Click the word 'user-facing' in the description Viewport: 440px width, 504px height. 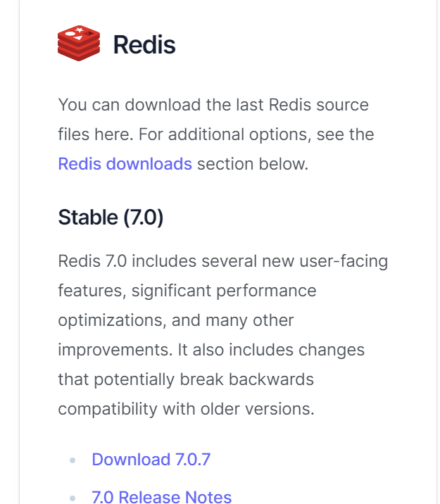[344, 261]
